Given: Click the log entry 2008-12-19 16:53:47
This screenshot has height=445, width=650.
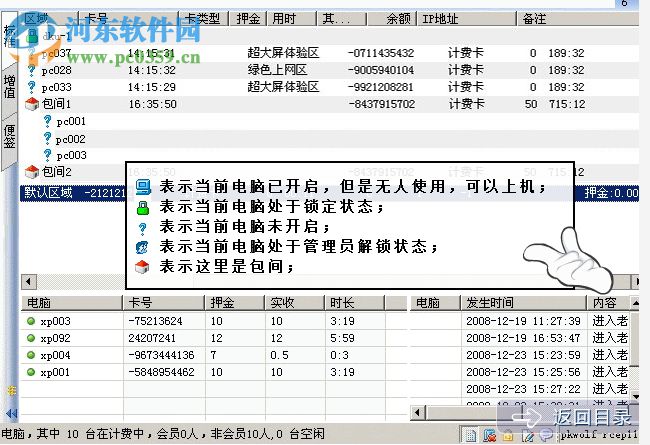Looking at the screenshot, I should (x=523, y=338).
